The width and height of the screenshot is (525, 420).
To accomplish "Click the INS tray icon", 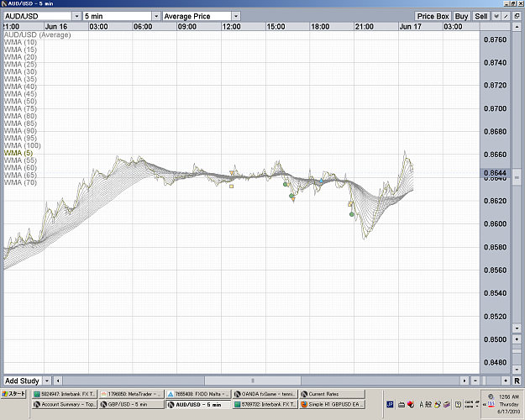I will pyautogui.click(x=491, y=404).
